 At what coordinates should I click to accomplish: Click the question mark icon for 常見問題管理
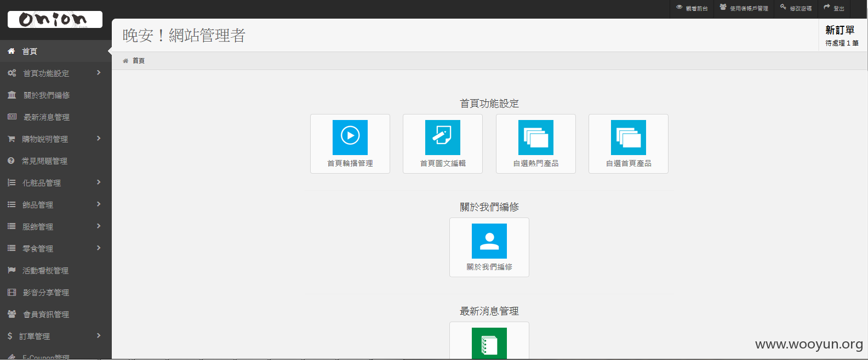11,161
